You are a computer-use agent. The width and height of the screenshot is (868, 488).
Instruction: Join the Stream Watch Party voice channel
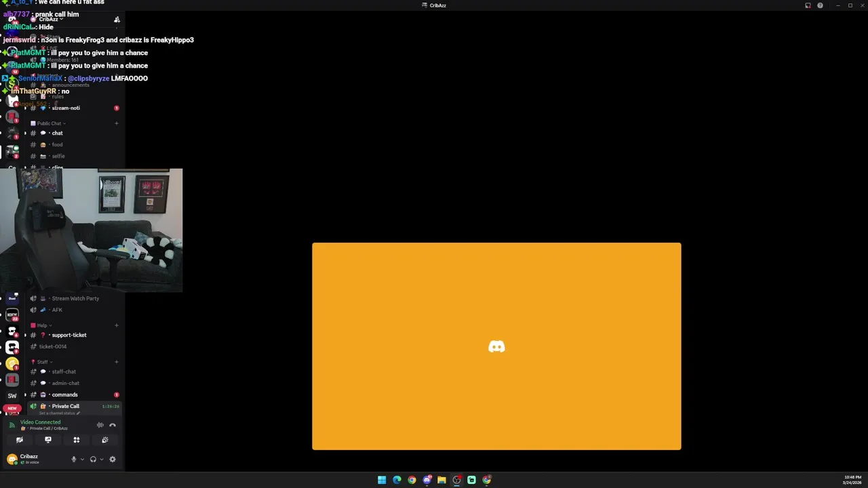pyautogui.click(x=75, y=298)
